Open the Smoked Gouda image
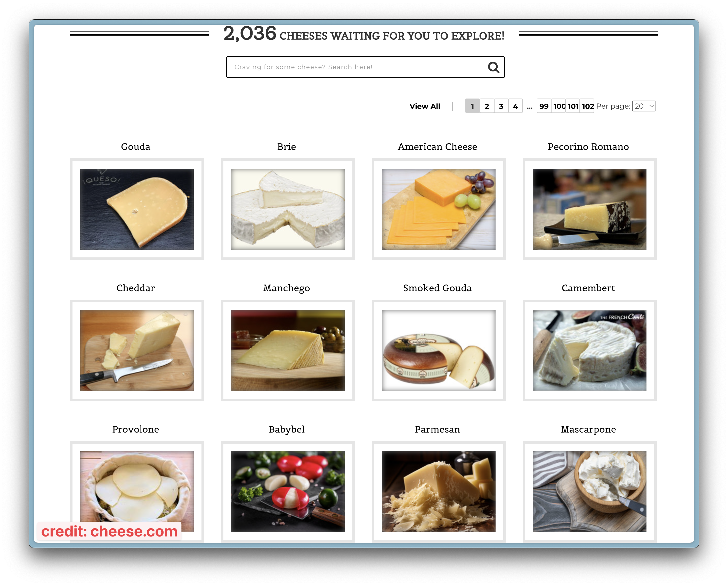This screenshot has height=586, width=728. coord(439,350)
